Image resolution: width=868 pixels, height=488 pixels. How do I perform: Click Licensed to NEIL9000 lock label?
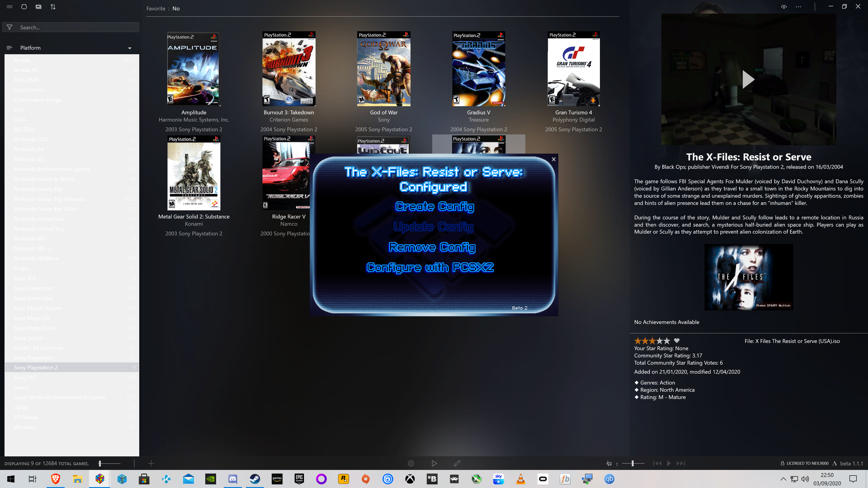coord(804,463)
